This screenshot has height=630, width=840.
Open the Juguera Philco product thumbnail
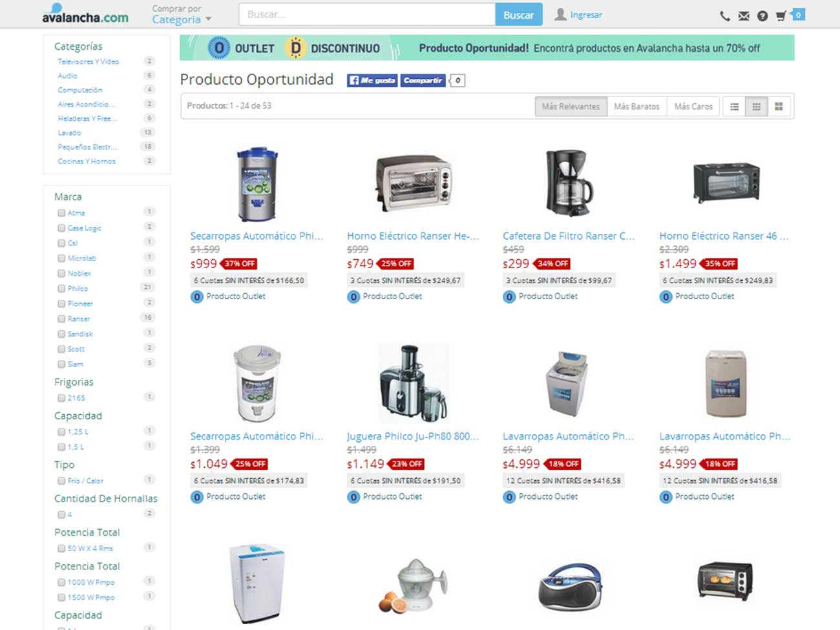click(x=414, y=383)
